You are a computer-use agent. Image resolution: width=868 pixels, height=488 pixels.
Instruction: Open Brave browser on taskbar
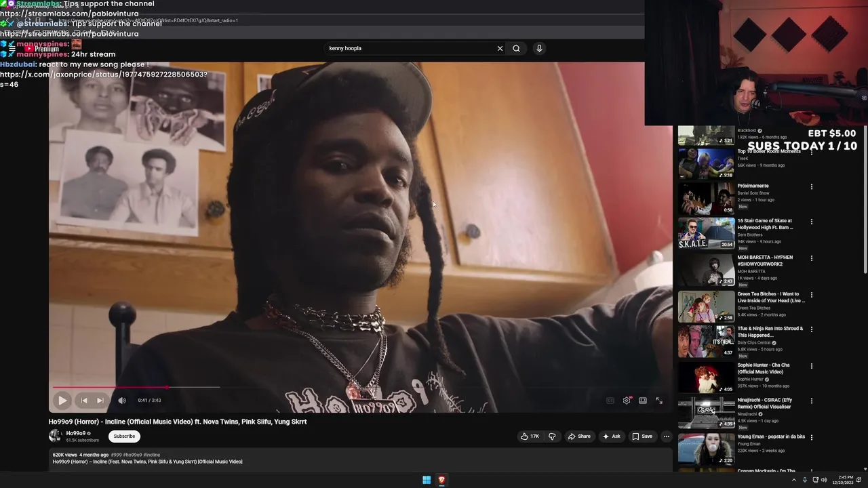(441, 480)
